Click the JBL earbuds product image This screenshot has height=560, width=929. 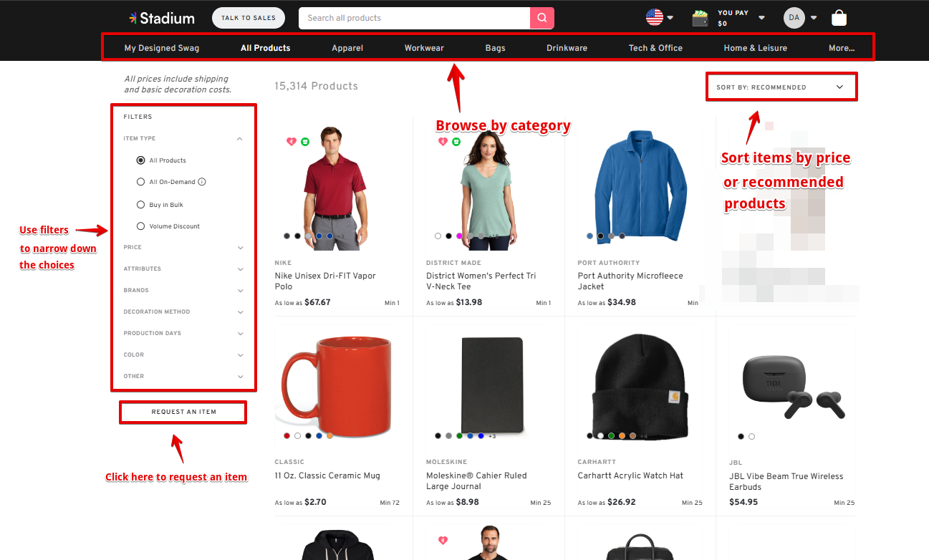[794, 387]
